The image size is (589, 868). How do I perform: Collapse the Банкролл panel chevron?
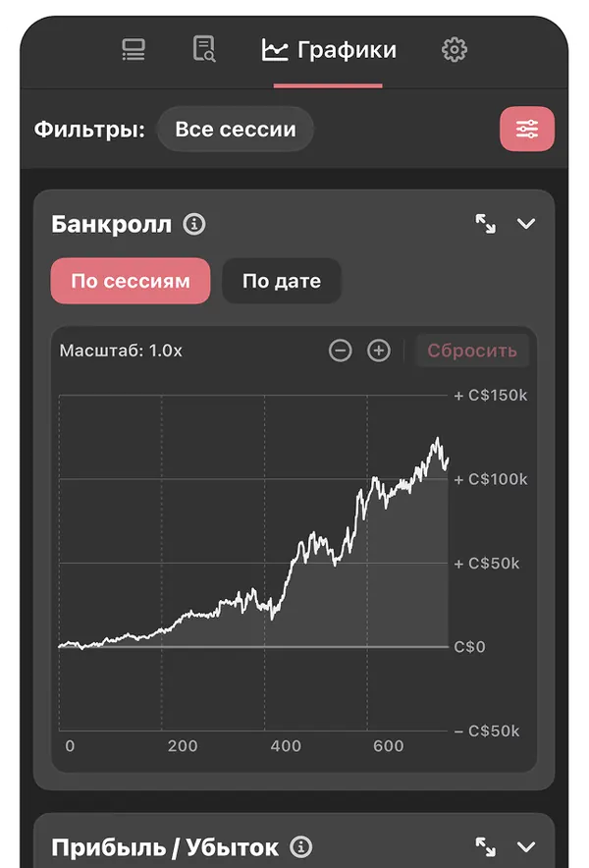pyautogui.click(x=526, y=224)
